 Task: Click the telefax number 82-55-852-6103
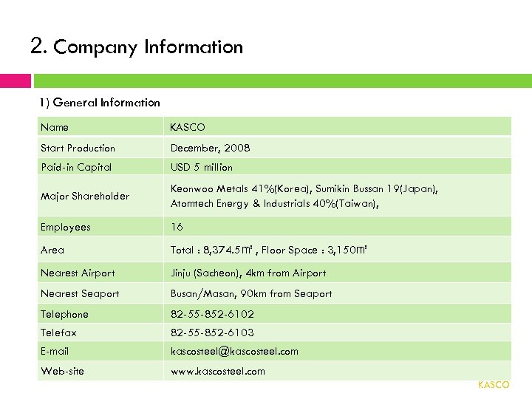[212, 332]
